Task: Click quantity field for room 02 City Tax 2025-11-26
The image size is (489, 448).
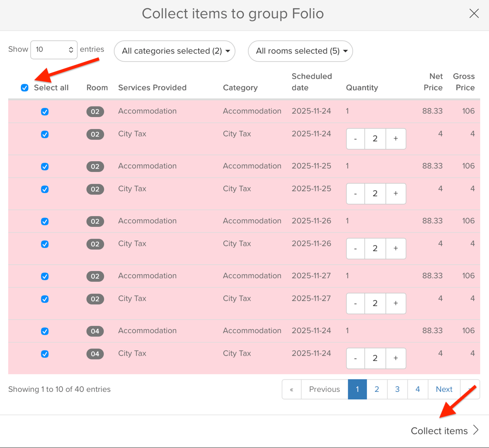Action: pyautogui.click(x=375, y=248)
